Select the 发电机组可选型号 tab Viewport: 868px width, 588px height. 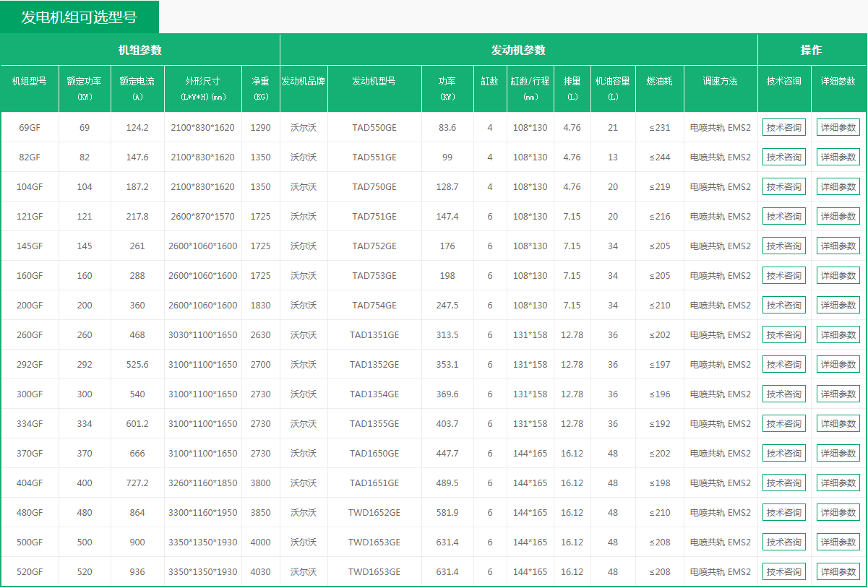(79, 17)
